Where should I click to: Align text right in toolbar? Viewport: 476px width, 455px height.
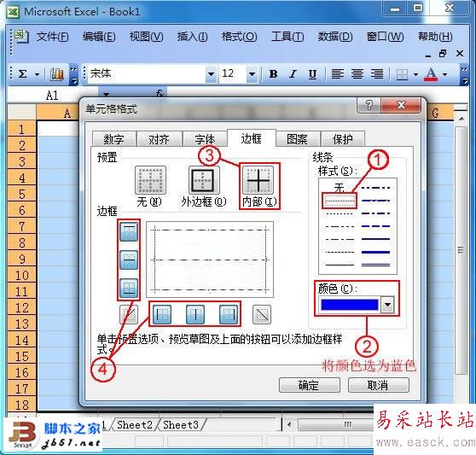[x=377, y=73]
